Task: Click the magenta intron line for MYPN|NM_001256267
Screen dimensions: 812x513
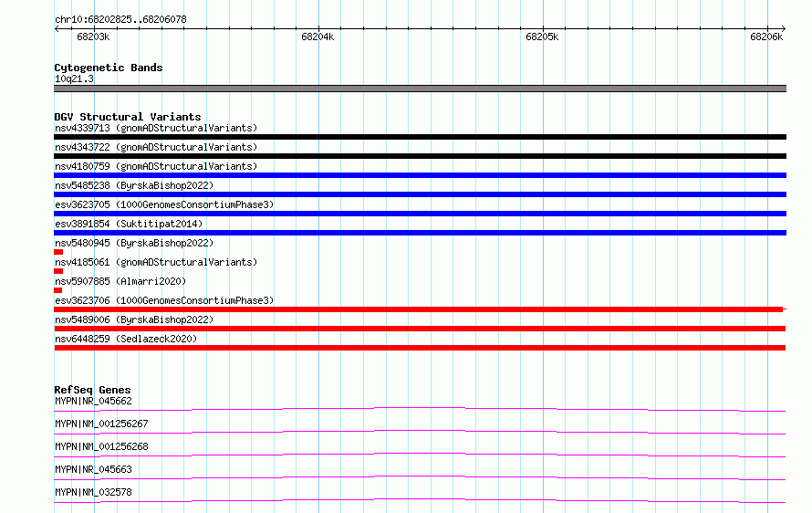Action: 420,432
